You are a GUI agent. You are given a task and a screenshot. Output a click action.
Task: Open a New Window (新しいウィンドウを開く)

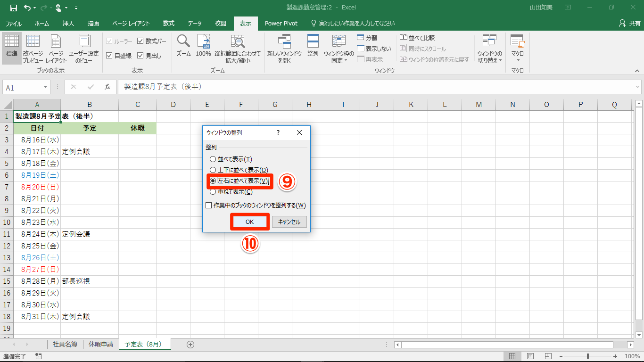click(x=284, y=49)
